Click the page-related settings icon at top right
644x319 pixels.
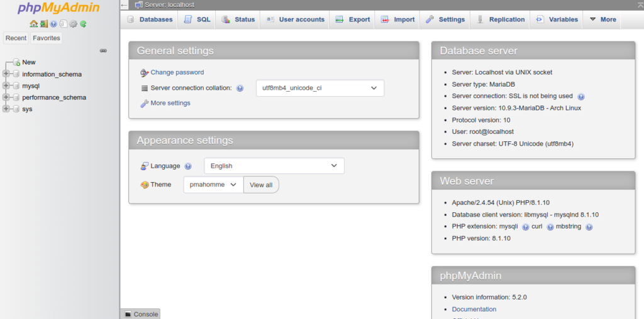(640, 4)
